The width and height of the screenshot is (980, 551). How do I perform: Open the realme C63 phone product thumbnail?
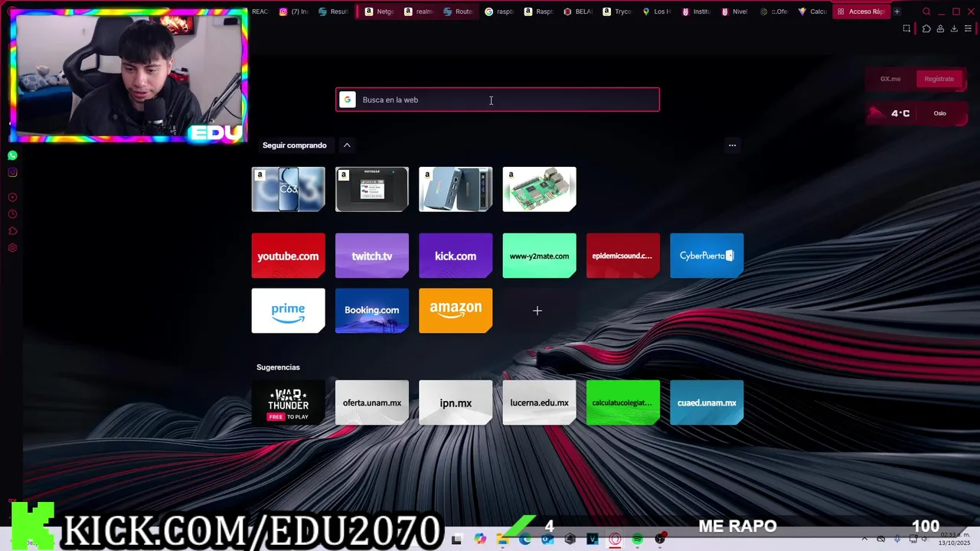click(x=288, y=189)
